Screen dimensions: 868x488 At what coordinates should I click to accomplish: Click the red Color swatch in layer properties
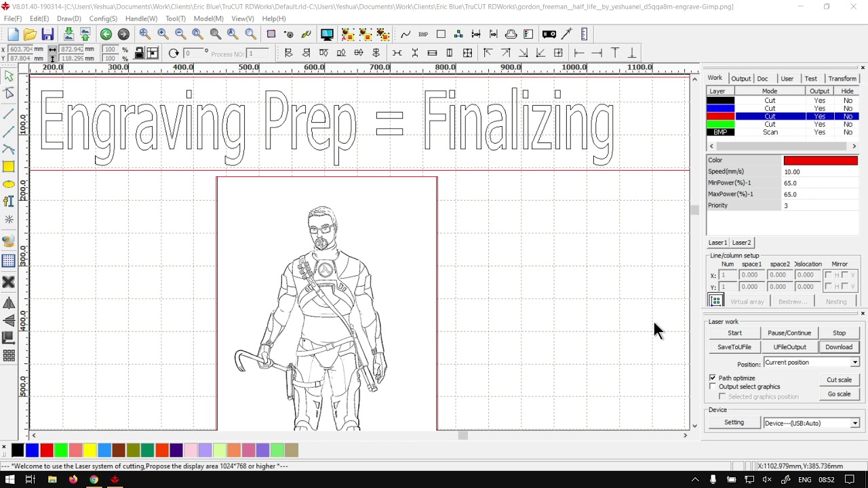pos(821,161)
